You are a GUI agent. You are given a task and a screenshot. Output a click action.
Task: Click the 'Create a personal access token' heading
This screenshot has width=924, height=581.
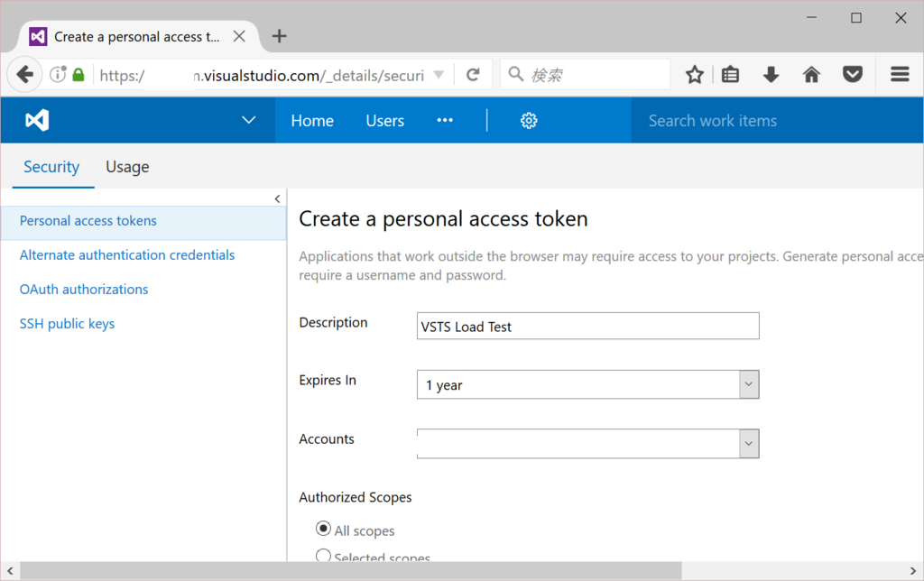(443, 219)
